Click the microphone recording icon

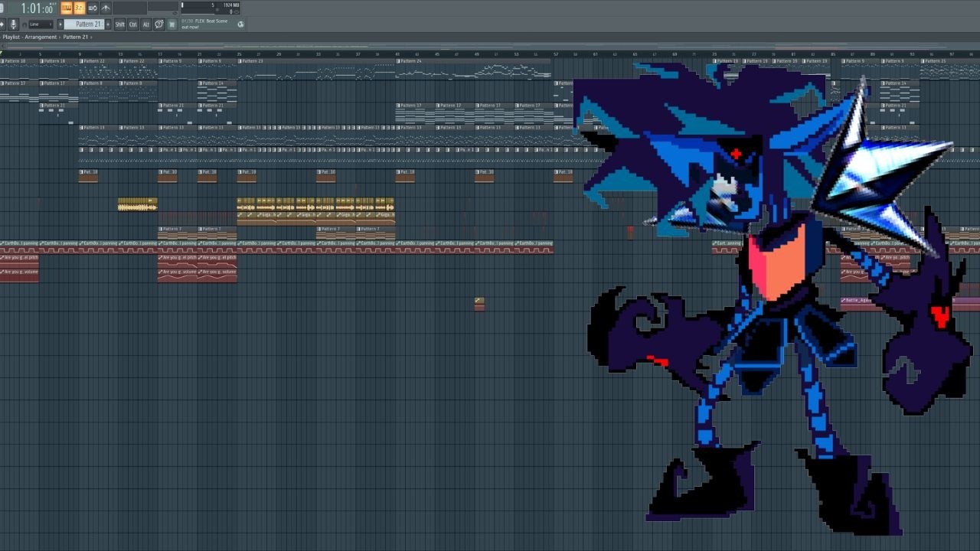click(14, 24)
